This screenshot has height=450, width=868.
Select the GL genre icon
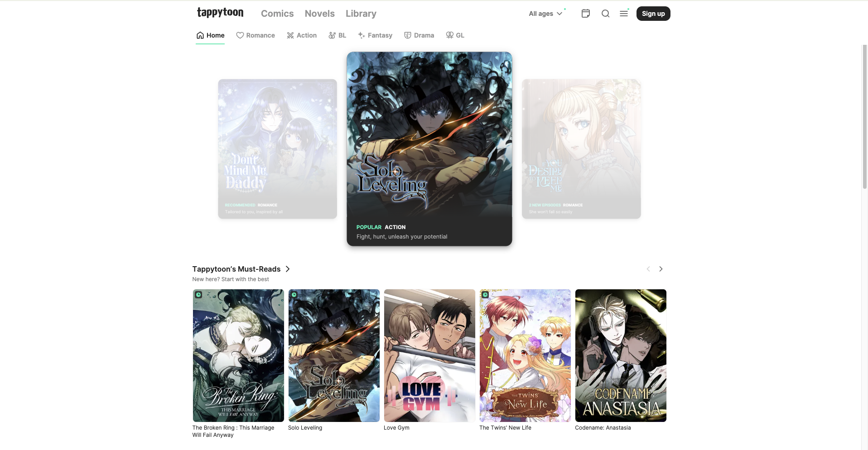click(x=449, y=35)
